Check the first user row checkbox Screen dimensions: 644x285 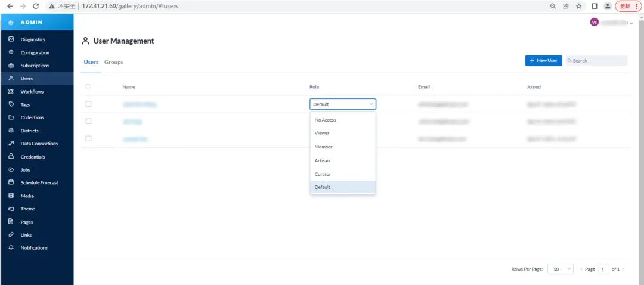(88, 104)
